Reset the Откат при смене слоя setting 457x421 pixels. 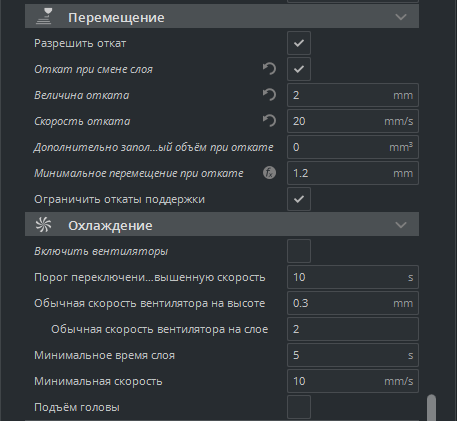tap(269, 69)
